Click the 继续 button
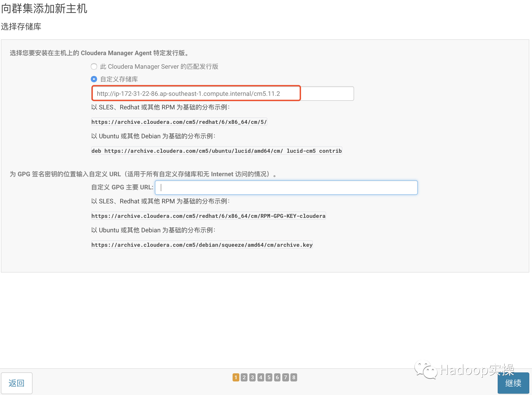This screenshot has width=532, height=395. tap(513, 383)
